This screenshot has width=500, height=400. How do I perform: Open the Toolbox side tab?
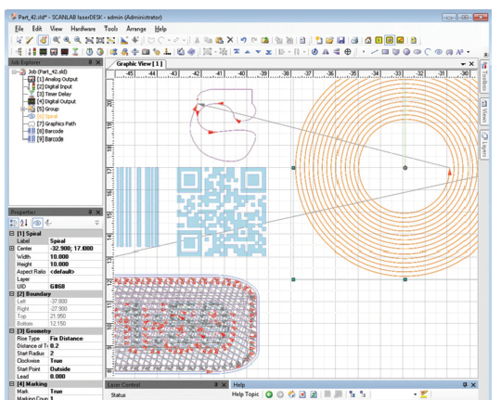484,77
